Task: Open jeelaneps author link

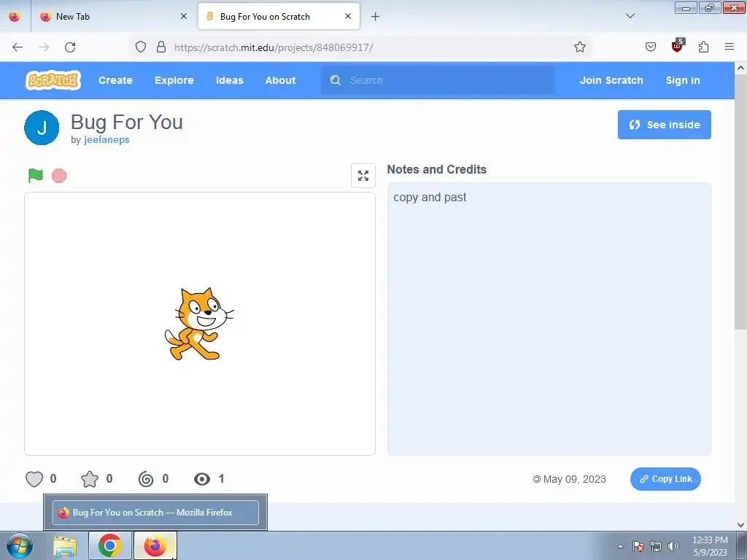Action: click(x=107, y=139)
